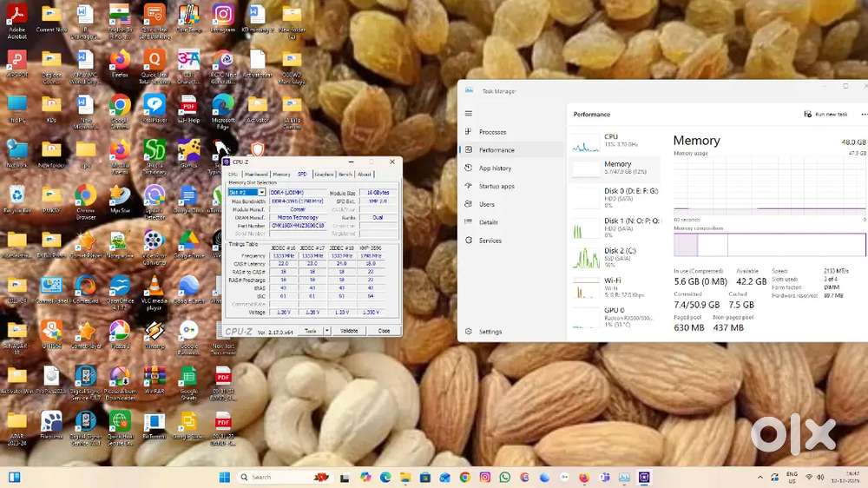Switch to the Mainboard tab in CPU-Z
The height and width of the screenshot is (488, 868).
pos(256,174)
